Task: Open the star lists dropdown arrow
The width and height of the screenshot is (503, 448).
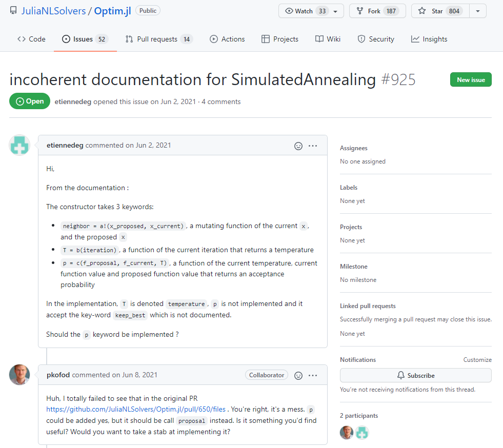Action: (x=478, y=11)
